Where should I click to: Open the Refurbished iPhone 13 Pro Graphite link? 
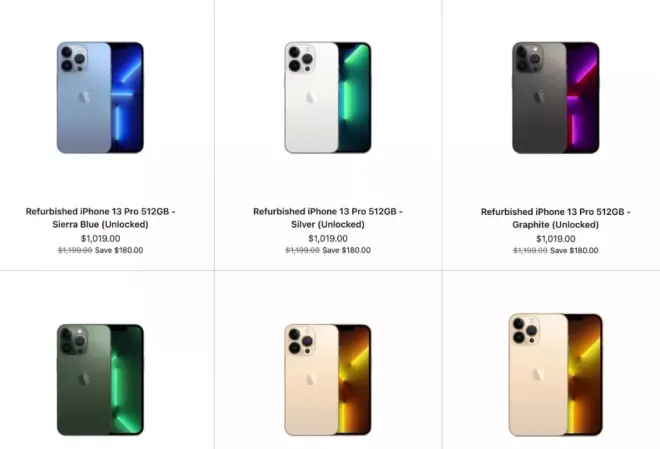tap(556, 218)
